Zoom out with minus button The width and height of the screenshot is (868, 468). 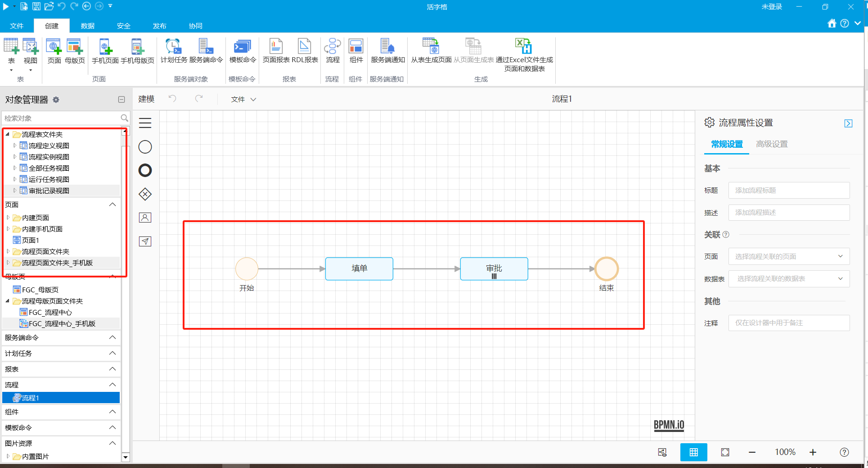point(752,452)
